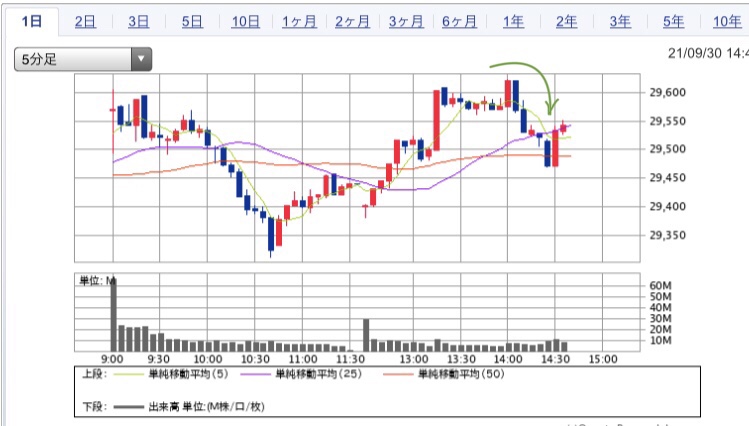Click the 29,450 price axis label
This screenshot has width=749, height=426.
coord(667,178)
